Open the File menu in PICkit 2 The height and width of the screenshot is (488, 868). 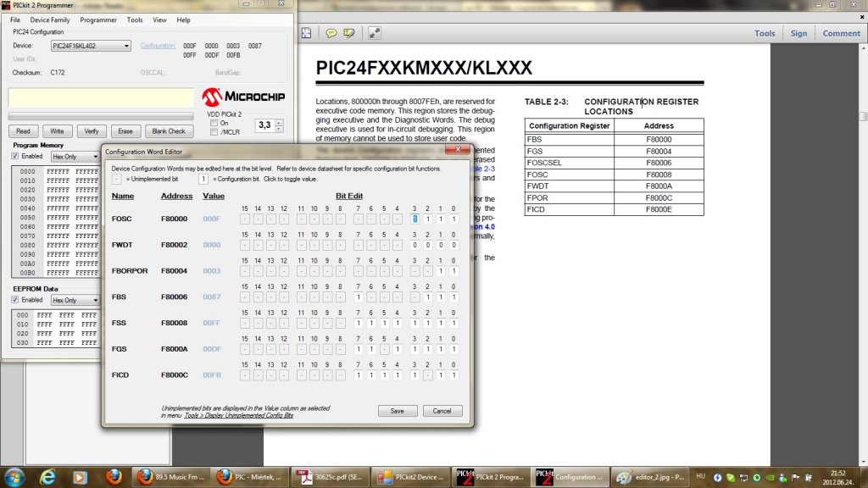coord(15,20)
